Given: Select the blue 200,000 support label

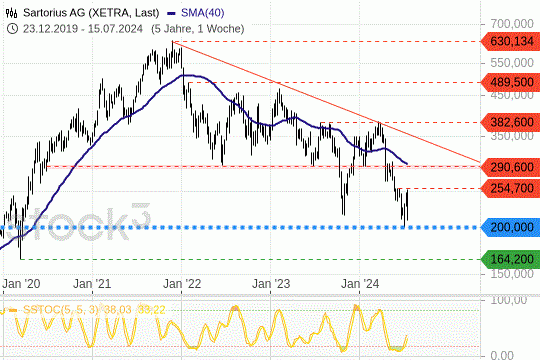Looking at the screenshot, I should click(x=510, y=227).
